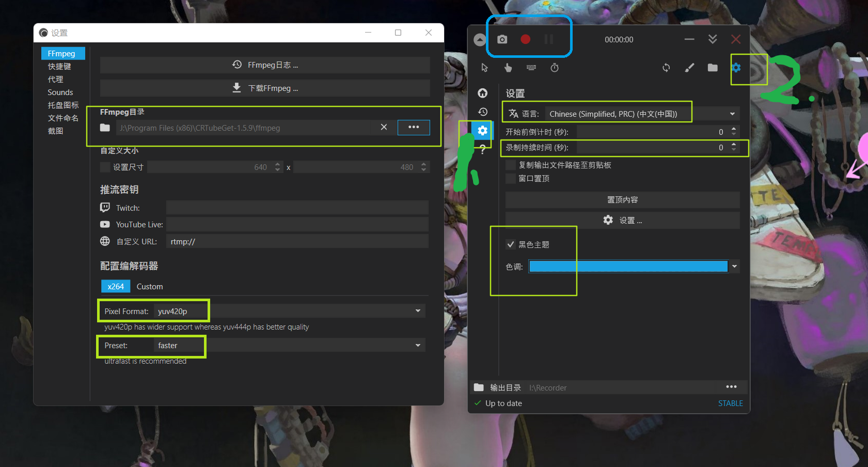868x467 pixels.
Task: Toggle the elapsed timer stopwatch icon
Action: [x=555, y=68]
